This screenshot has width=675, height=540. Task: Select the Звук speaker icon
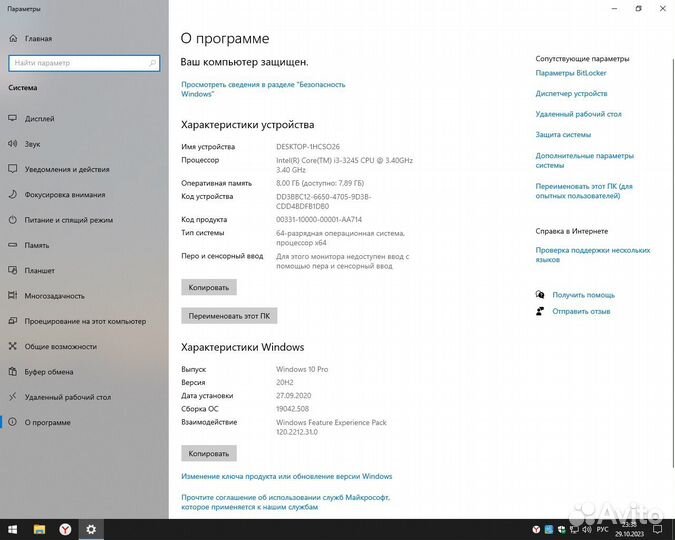point(13,143)
